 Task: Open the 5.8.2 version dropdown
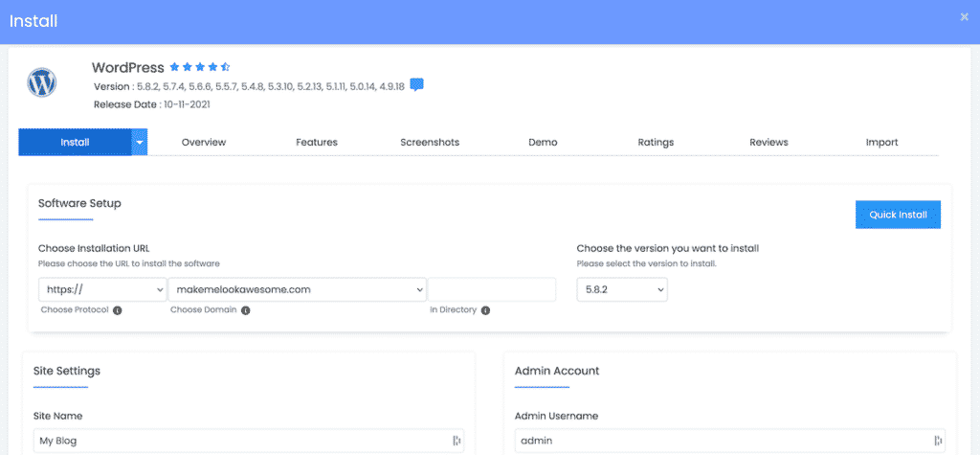[x=622, y=290]
